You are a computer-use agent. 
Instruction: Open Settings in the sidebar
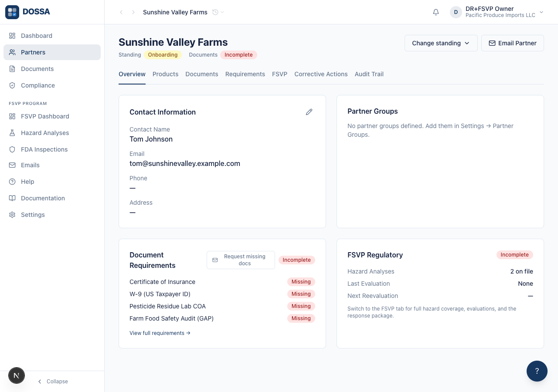52,215
